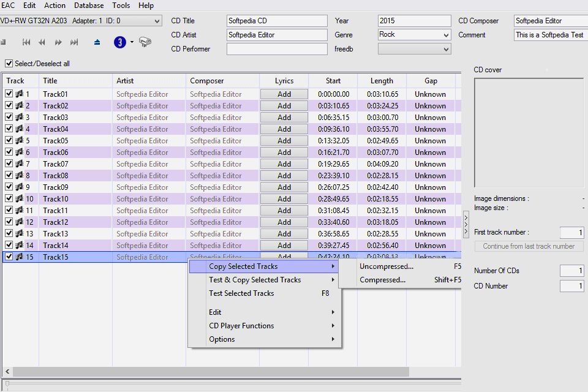The width and height of the screenshot is (588, 392).
Task: Uncheck the checkbox for Track10
Action: [9, 199]
